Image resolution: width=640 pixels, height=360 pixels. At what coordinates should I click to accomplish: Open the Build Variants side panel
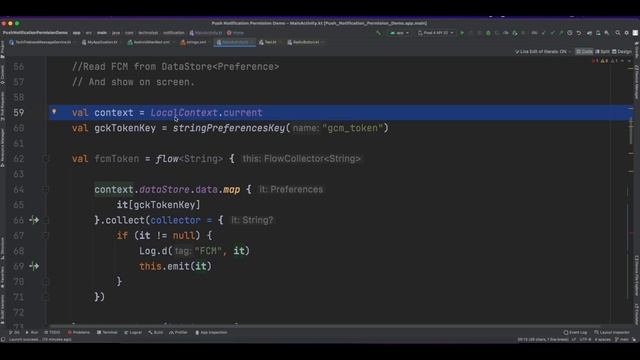(x=2, y=309)
